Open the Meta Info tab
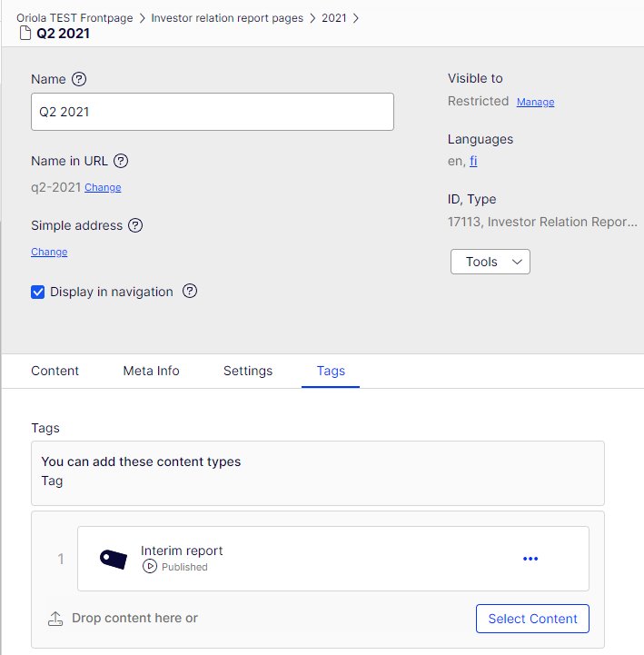The height and width of the screenshot is (655, 644). tap(151, 371)
